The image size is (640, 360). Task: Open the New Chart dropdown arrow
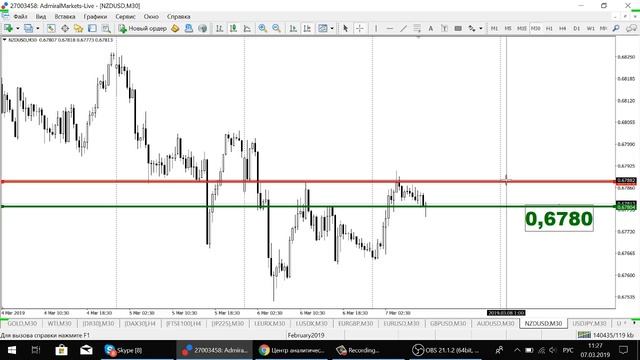pyautogui.click(x=18, y=28)
